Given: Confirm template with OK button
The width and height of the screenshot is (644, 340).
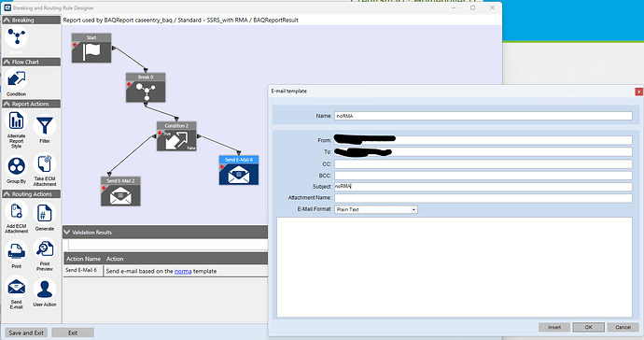Looking at the screenshot, I should coord(589,327).
